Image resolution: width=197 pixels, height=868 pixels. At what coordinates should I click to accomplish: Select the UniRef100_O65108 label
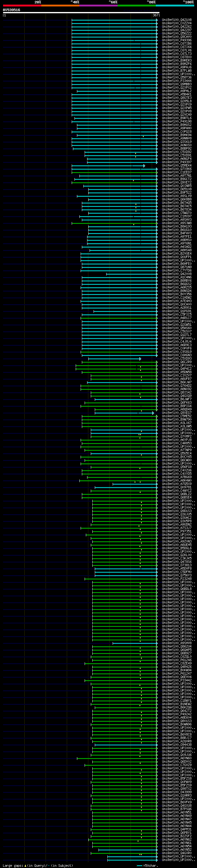(177, 189)
